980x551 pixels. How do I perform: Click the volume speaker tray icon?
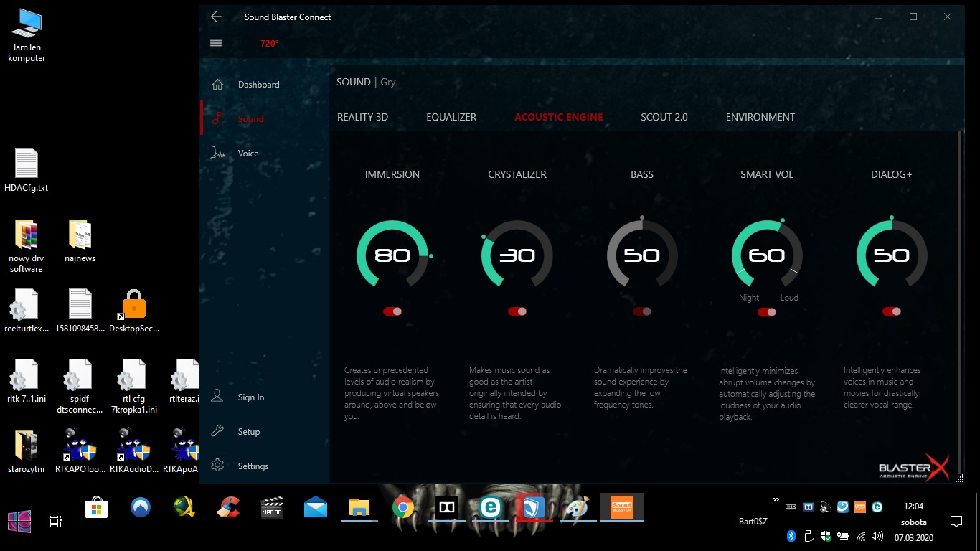(x=877, y=536)
